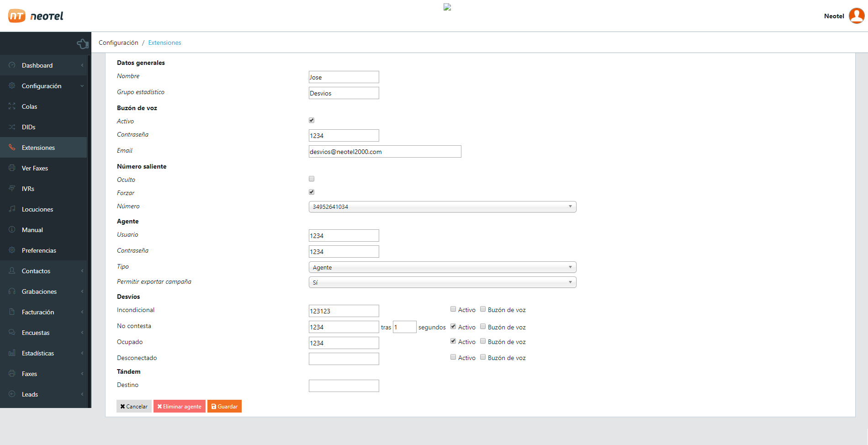868x445 pixels.
Task: Click the Grabaciones headphones icon
Action: [x=12, y=291]
